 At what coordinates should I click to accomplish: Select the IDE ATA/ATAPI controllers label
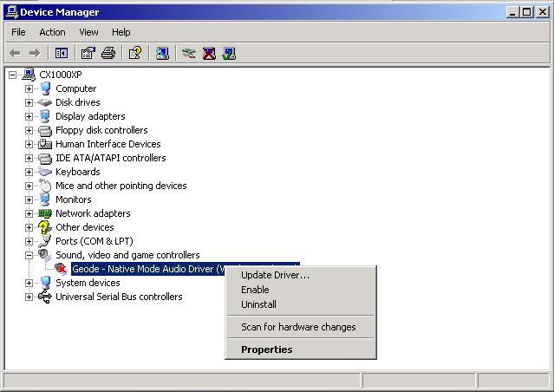pyautogui.click(x=111, y=158)
